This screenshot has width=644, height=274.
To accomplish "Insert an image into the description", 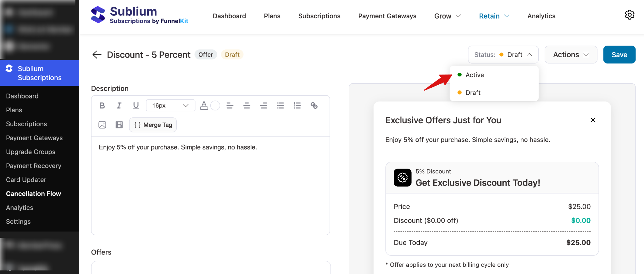I will coord(102,125).
